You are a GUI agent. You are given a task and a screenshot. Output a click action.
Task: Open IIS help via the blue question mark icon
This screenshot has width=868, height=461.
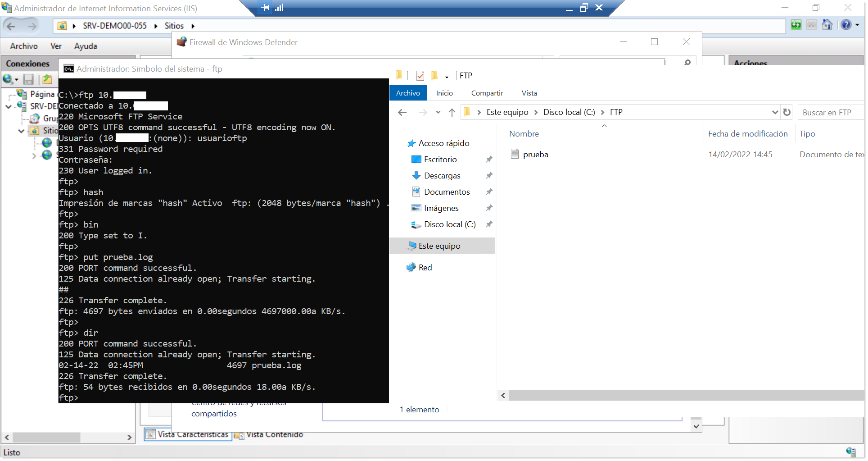pyautogui.click(x=846, y=25)
